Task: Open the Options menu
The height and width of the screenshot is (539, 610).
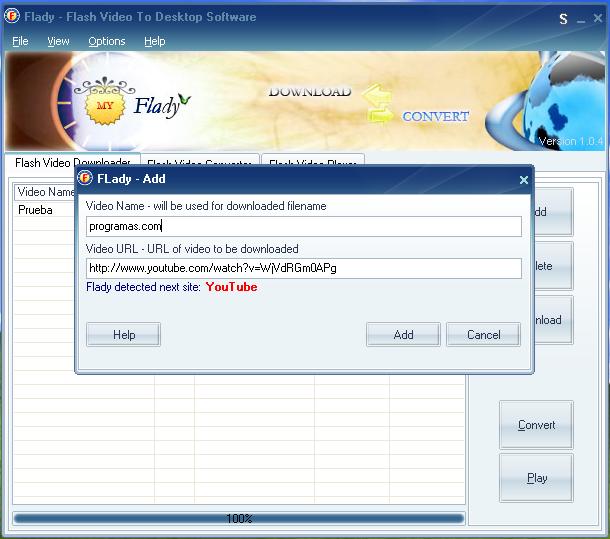Action: [x=107, y=41]
